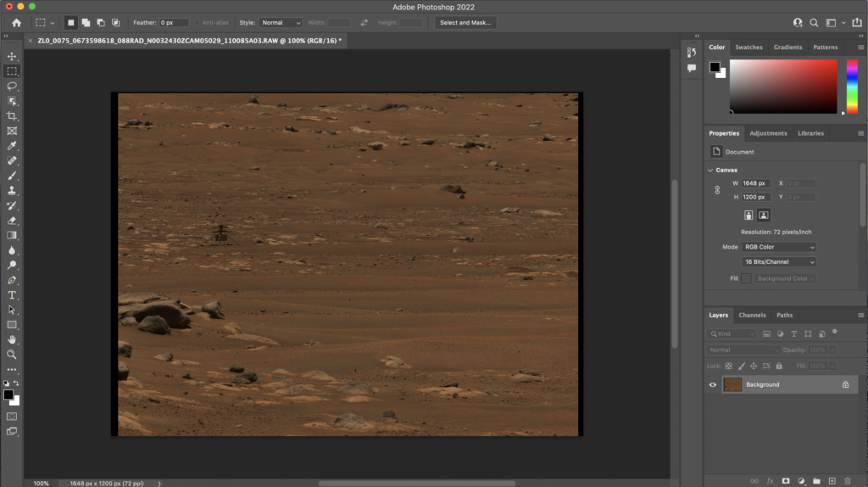Click the Feather input field
Viewport: 868px width, 487px height.
point(175,23)
